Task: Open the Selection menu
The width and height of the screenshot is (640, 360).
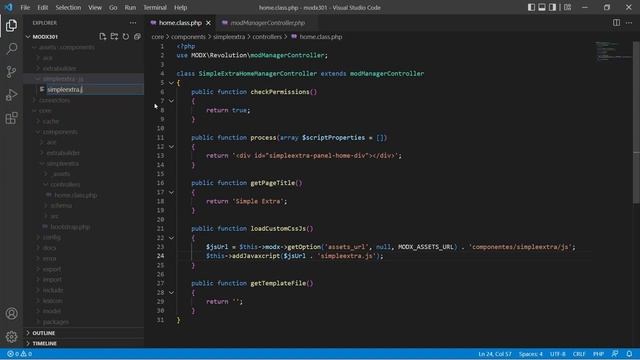Action: 68,7
